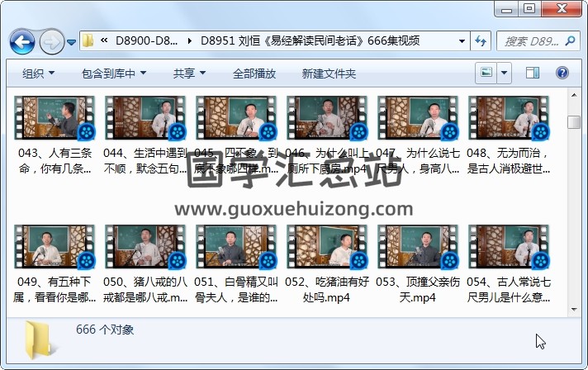
Task: Open the 组织 menu
Action: 38,74
